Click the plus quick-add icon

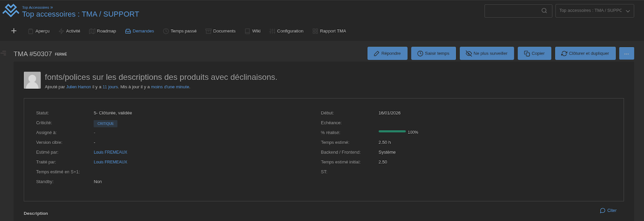[14, 31]
